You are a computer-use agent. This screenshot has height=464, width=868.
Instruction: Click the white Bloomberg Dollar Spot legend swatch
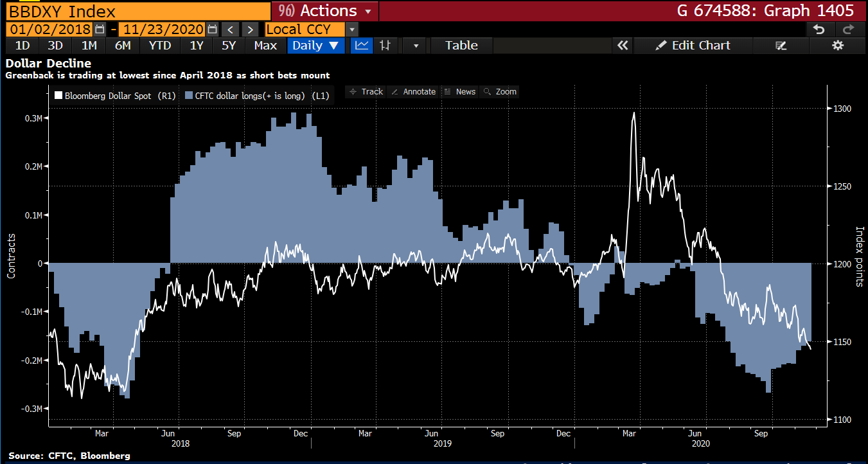57,95
